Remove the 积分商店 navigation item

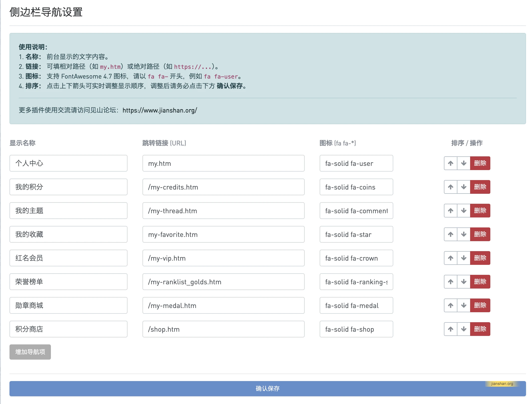coord(480,329)
